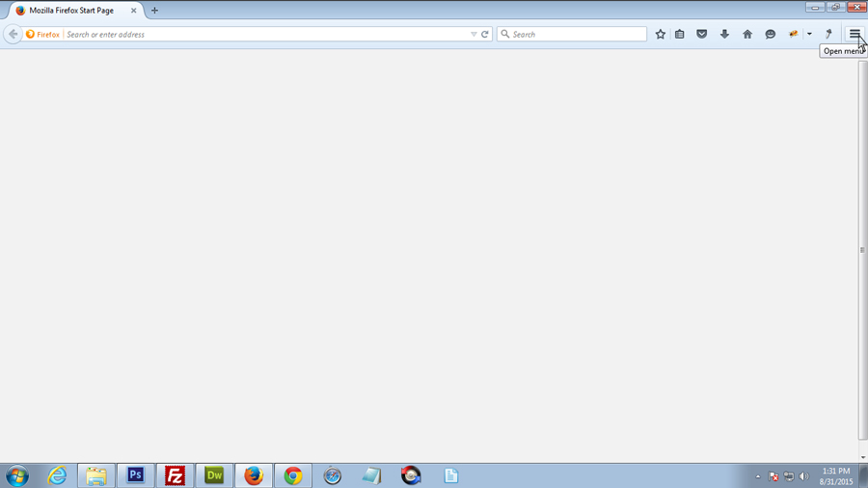This screenshot has height=488, width=868.
Task: Show hidden system tray icons
Action: click(758, 476)
